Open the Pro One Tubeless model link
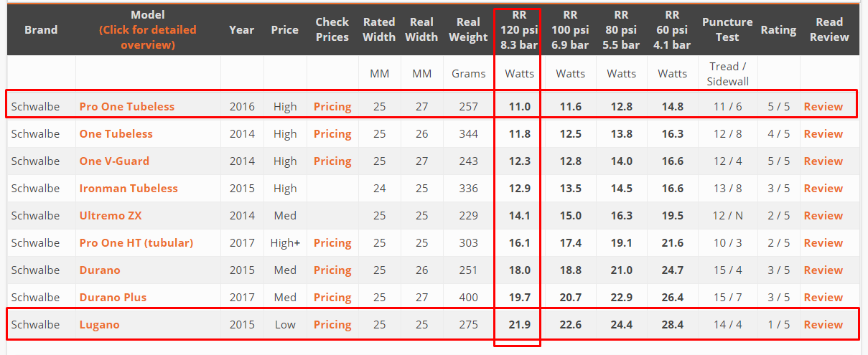This screenshot has width=868, height=355. pos(126,106)
